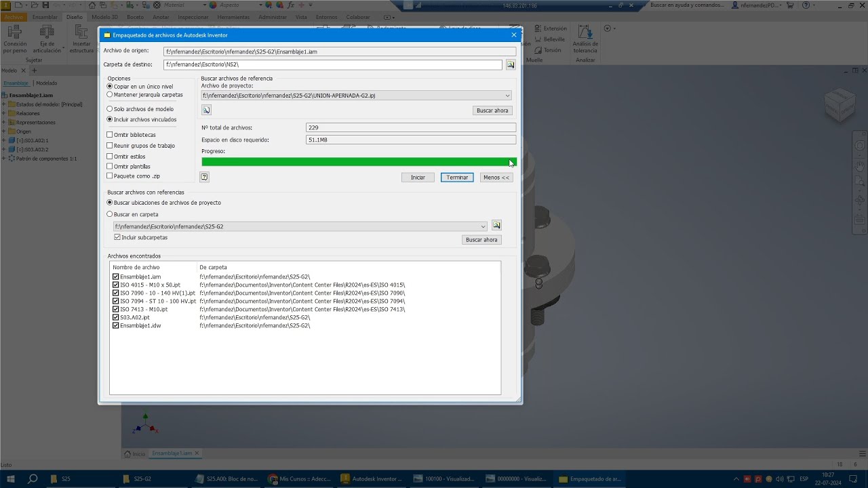Select Incluir archivos vinculados option

pos(110,119)
